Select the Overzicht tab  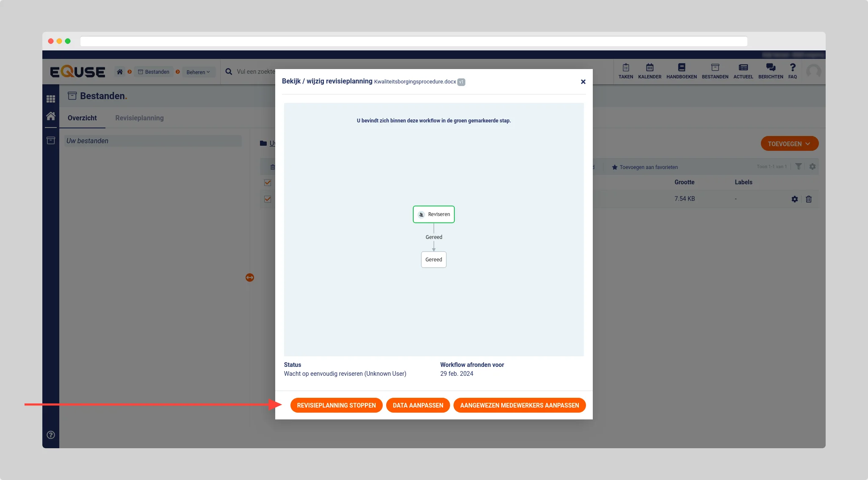[82, 118]
